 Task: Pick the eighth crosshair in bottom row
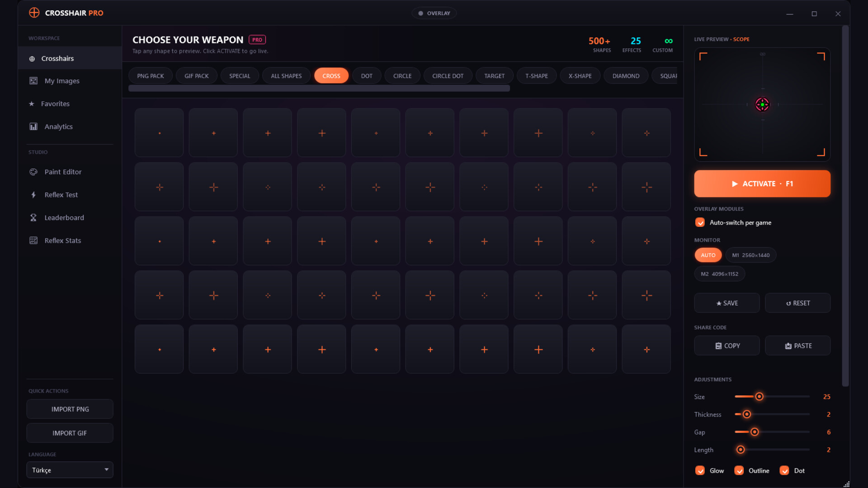click(x=538, y=349)
